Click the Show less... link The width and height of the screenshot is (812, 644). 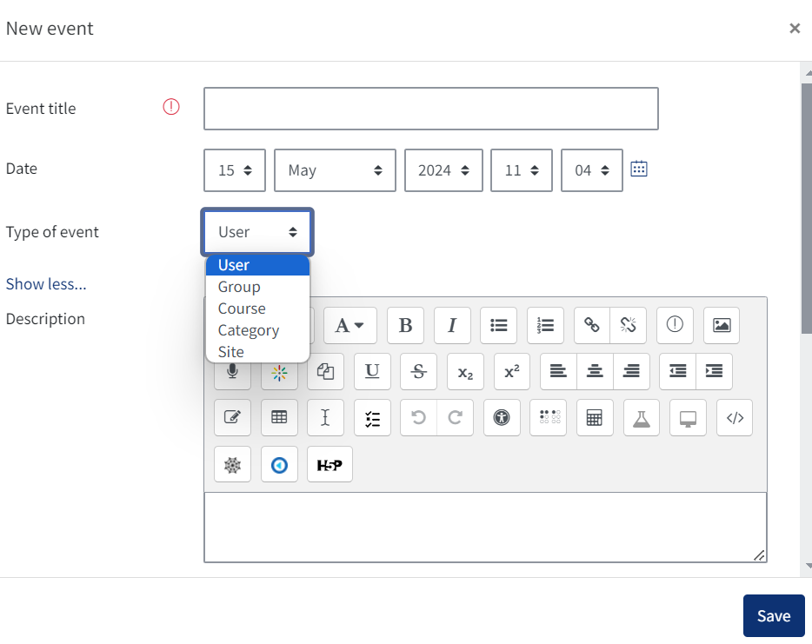(46, 284)
